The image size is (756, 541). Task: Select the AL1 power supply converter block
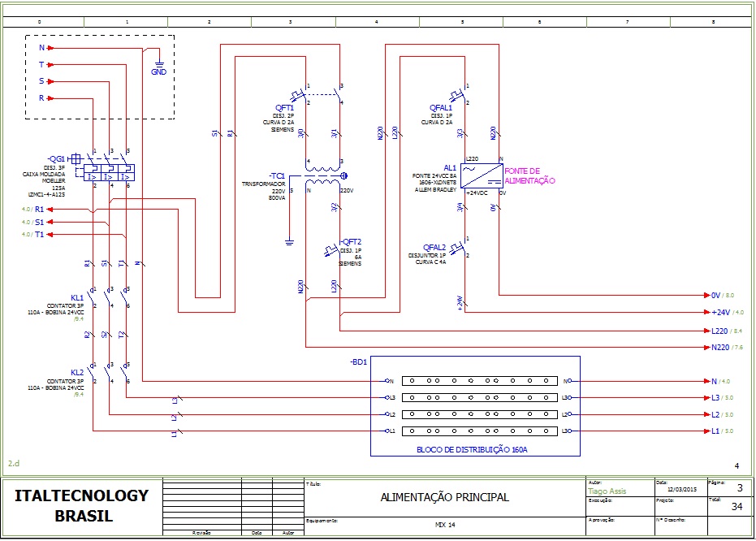[482, 175]
